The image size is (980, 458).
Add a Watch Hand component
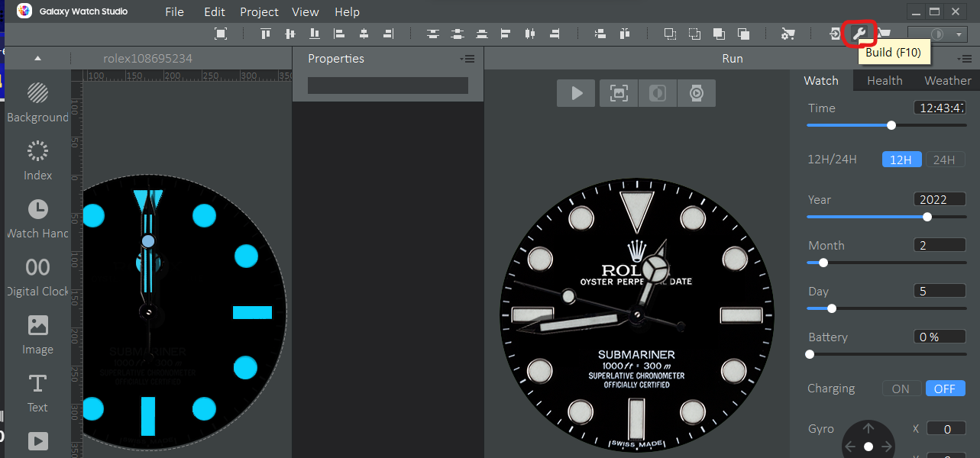pos(37,218)
